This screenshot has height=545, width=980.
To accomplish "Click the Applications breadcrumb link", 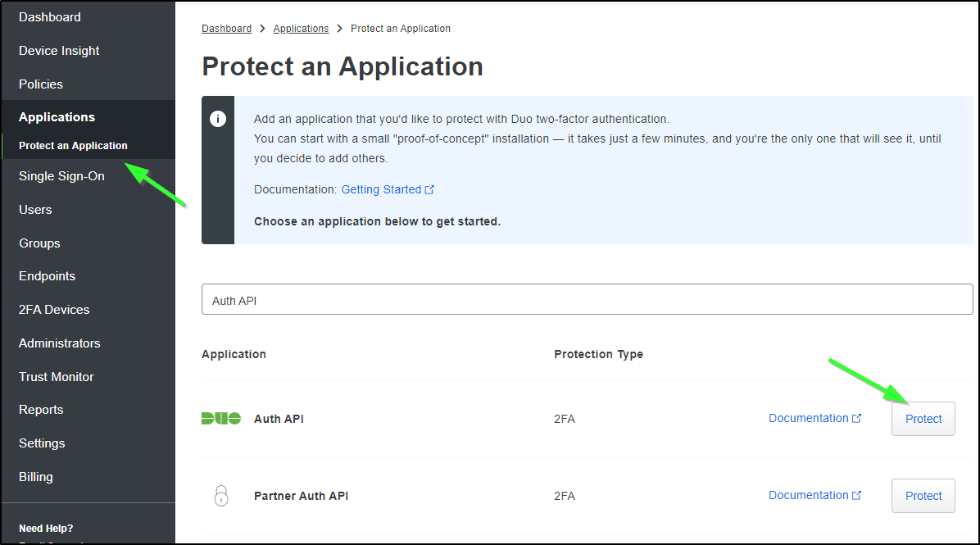I will coord(301,29).
